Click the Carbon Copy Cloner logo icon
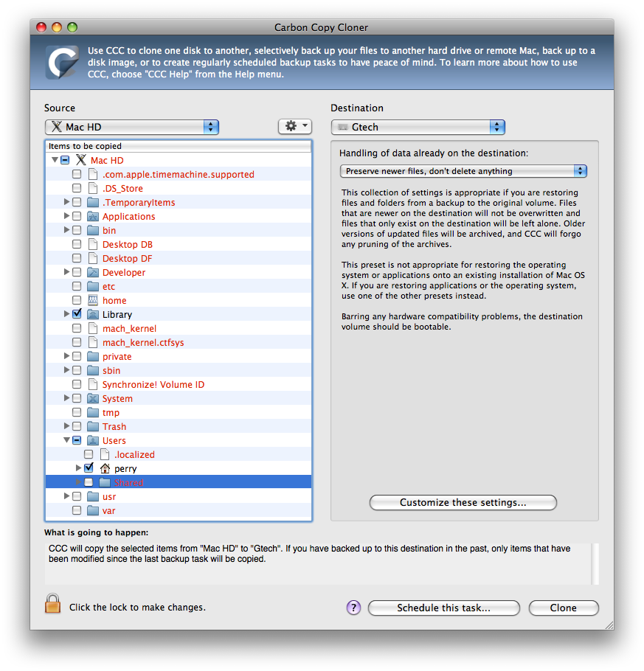 pyautogui.click(x=63, y=62)
